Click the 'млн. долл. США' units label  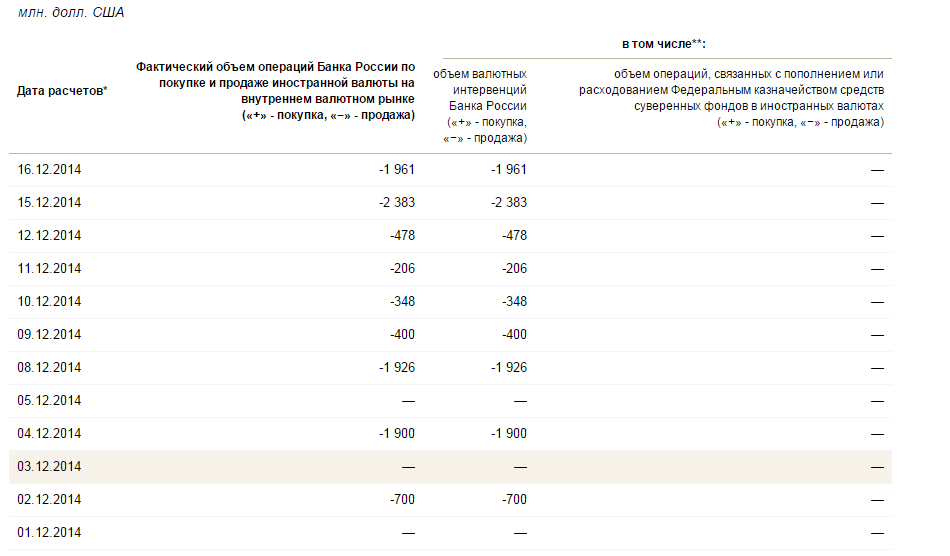click(71, 13)
